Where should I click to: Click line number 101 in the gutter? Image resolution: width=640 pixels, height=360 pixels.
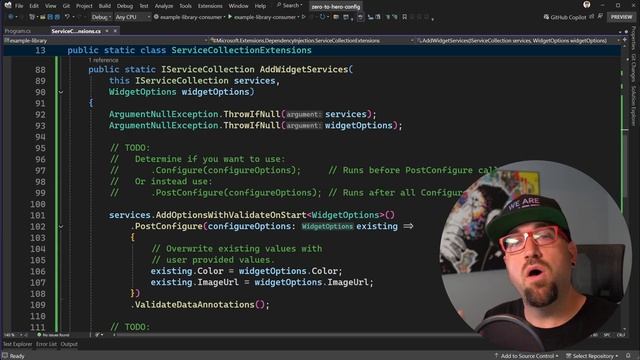[38, 215]
